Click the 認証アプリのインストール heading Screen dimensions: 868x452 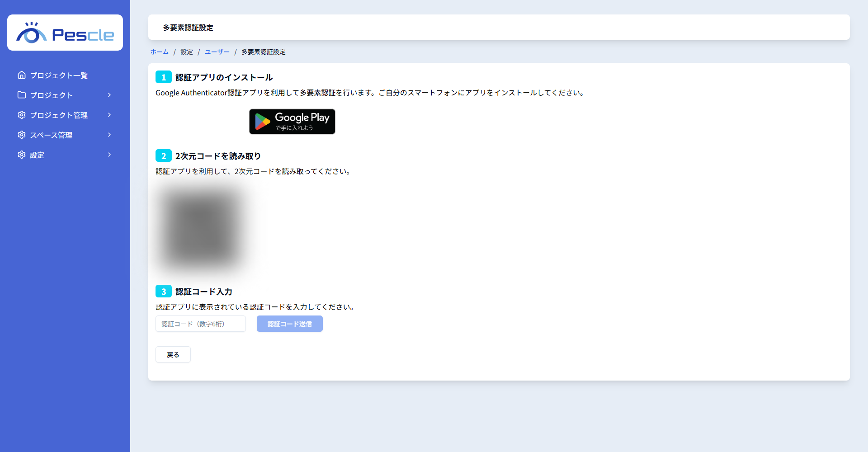(224, 77)
